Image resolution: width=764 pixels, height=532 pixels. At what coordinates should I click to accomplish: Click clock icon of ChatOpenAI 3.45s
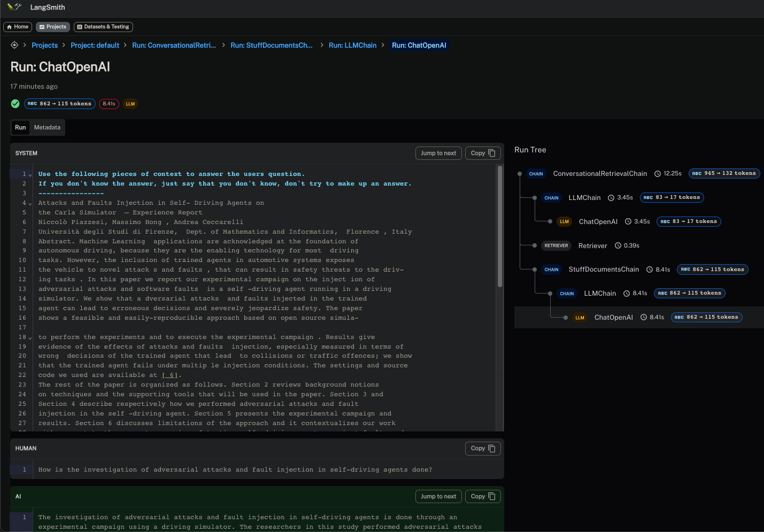coord(628,221)
